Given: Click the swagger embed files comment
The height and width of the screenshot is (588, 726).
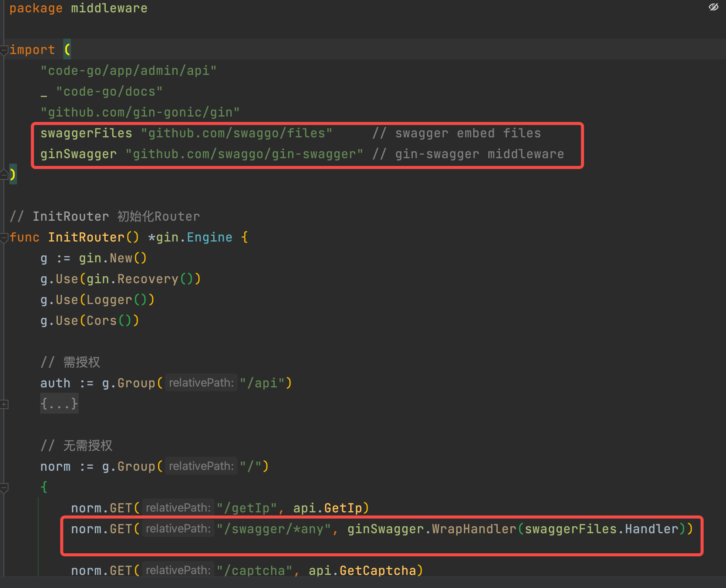Looking at the screenshot, I should 456,133.
